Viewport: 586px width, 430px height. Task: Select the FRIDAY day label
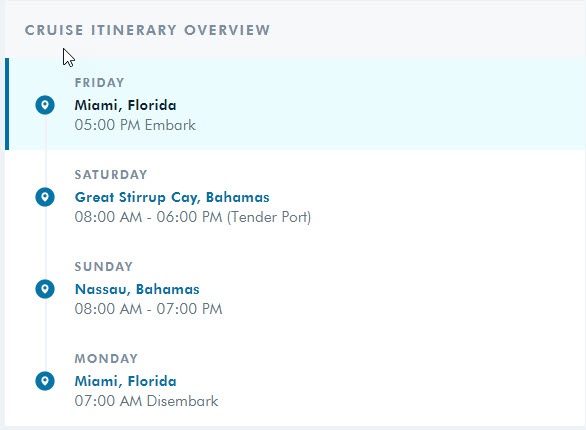point(99,83)
